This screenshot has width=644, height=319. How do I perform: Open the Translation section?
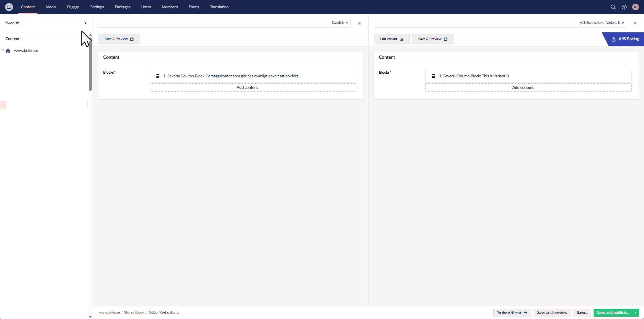(x=219, y=7)
